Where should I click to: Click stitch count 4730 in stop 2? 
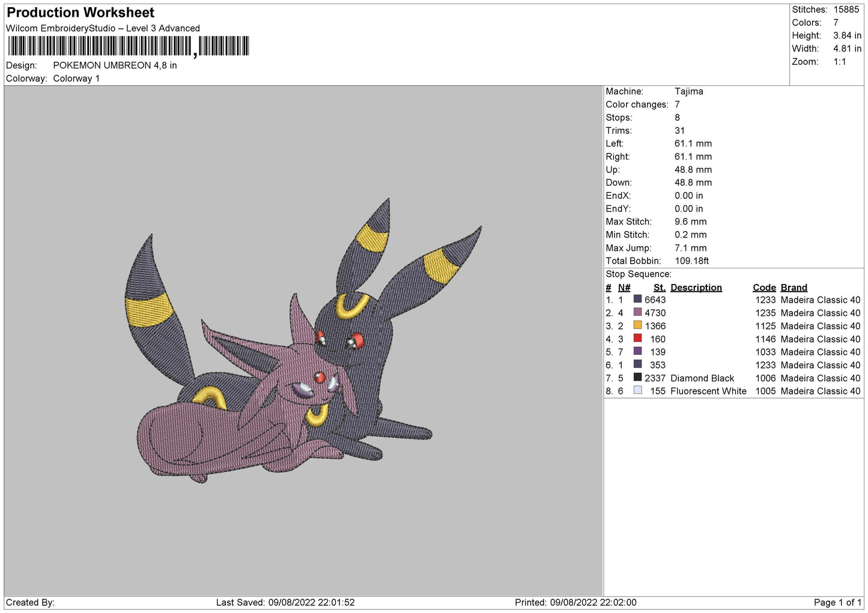click(655, 313)
